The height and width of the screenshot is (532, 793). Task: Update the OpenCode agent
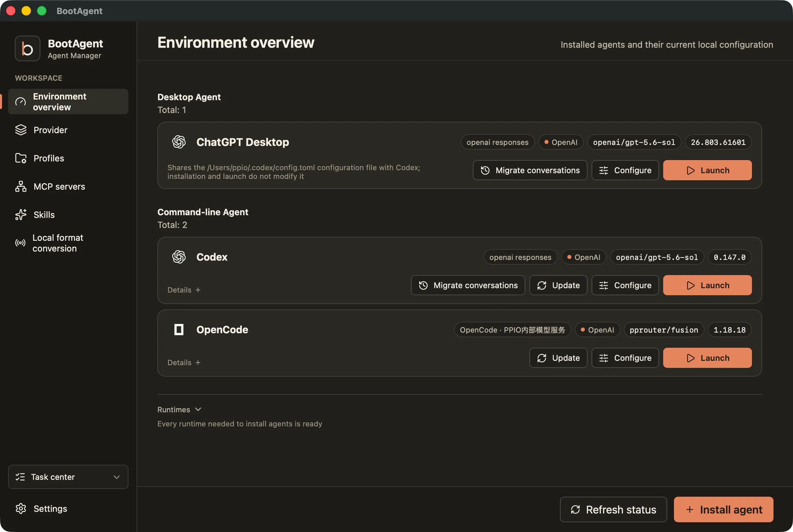click(558, 358)
